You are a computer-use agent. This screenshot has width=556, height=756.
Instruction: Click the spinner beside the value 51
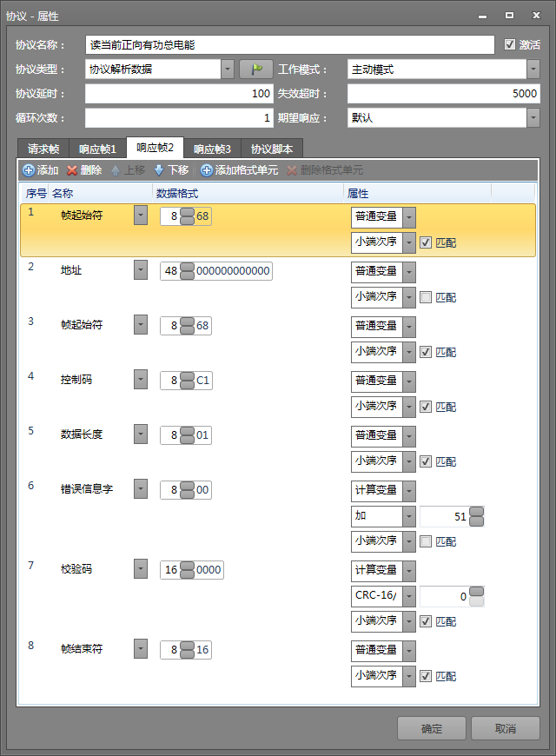[x=476, y=516]
